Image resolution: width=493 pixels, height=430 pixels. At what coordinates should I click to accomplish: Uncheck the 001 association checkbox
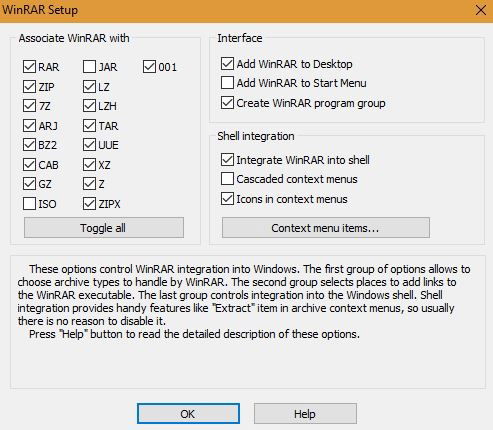[x=149, y=67]
